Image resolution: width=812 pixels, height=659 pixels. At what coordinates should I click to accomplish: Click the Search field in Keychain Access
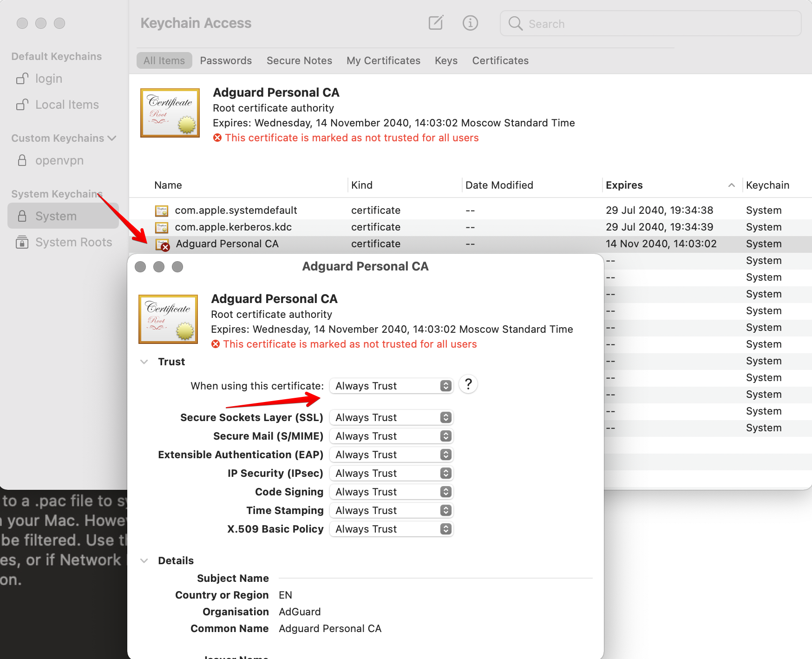click(650, 24)
